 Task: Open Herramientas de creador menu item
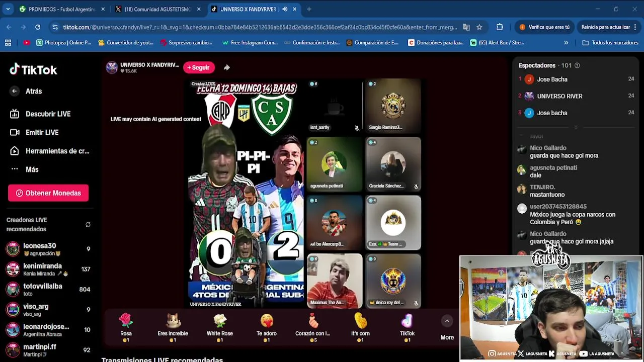click(49, 151)
